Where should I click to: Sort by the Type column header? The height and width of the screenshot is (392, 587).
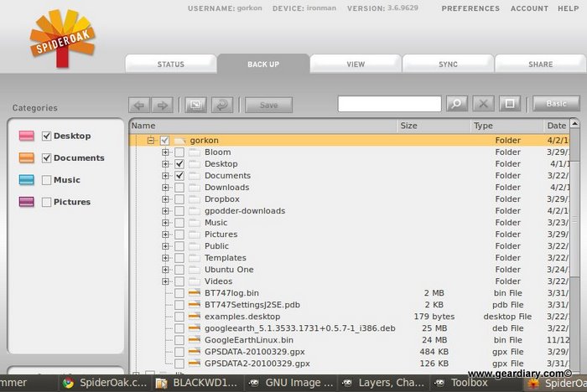(506, 126)
